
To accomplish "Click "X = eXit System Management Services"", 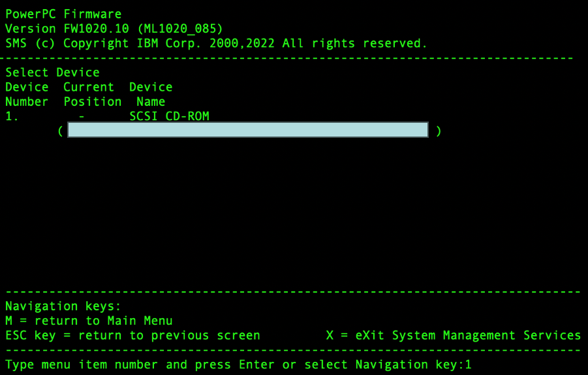I will (x=454, y=336).
